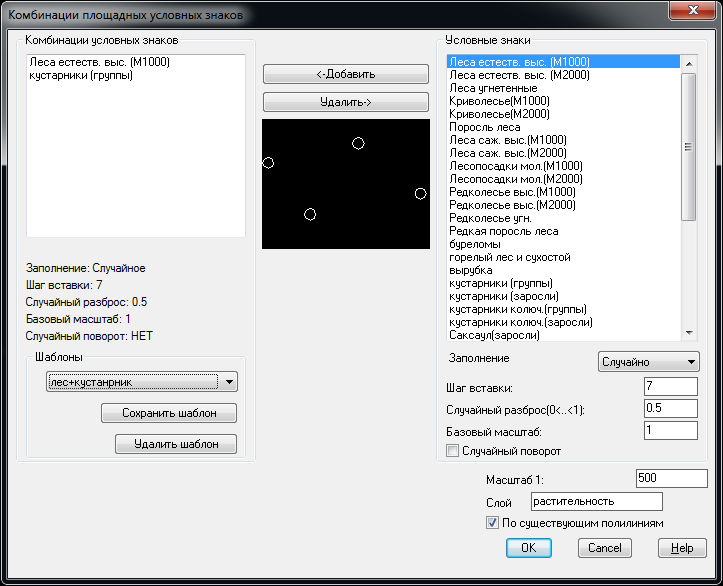Open Help for this dialog
This screenshot has width=723, height=586.
682,548
